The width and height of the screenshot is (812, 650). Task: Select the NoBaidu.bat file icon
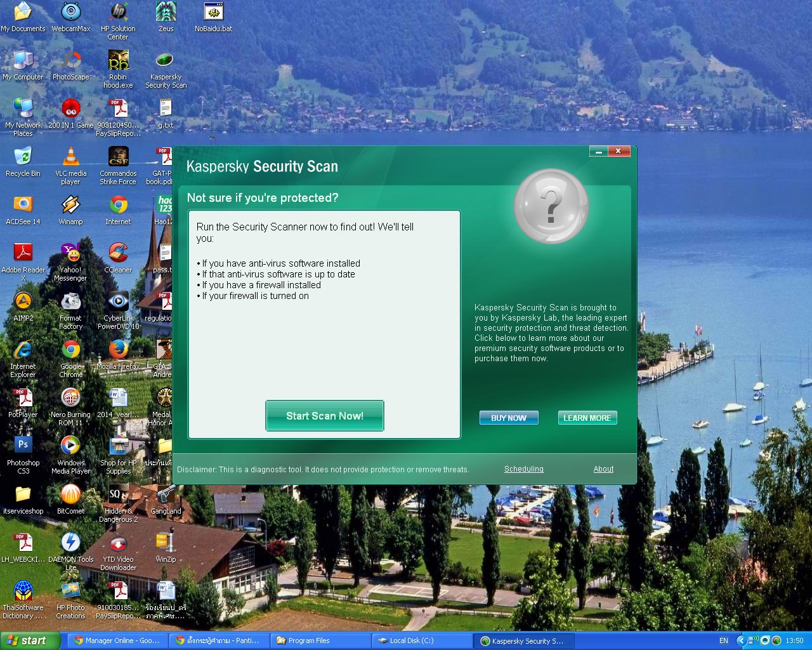[213, 17]
